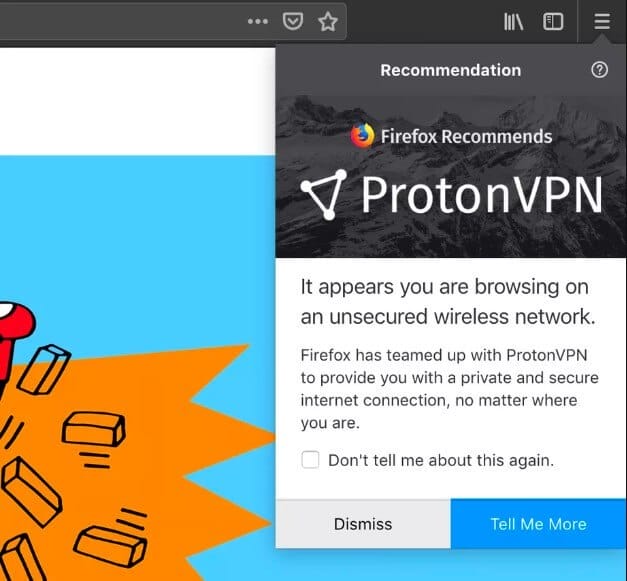The width and height of the screenshot is (627, 581).
Task: Click inside the address bar field
Action: [120, 22]
